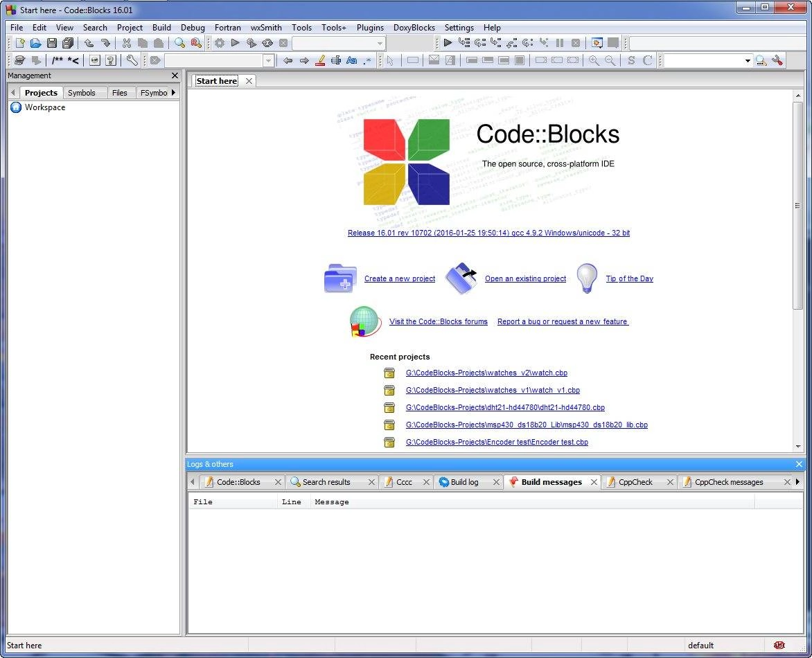Click the Start page vertical scrollbar thumb
812x658 pixels.
797,206
